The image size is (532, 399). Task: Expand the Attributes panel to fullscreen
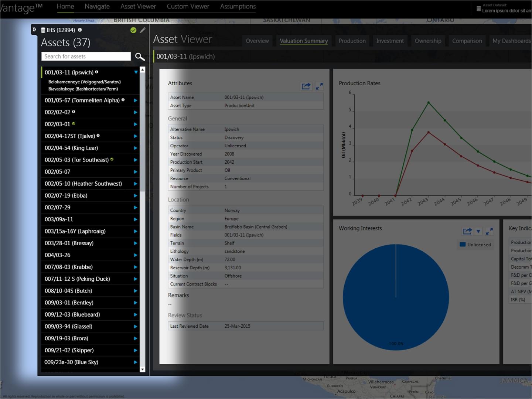coord(319,86)
